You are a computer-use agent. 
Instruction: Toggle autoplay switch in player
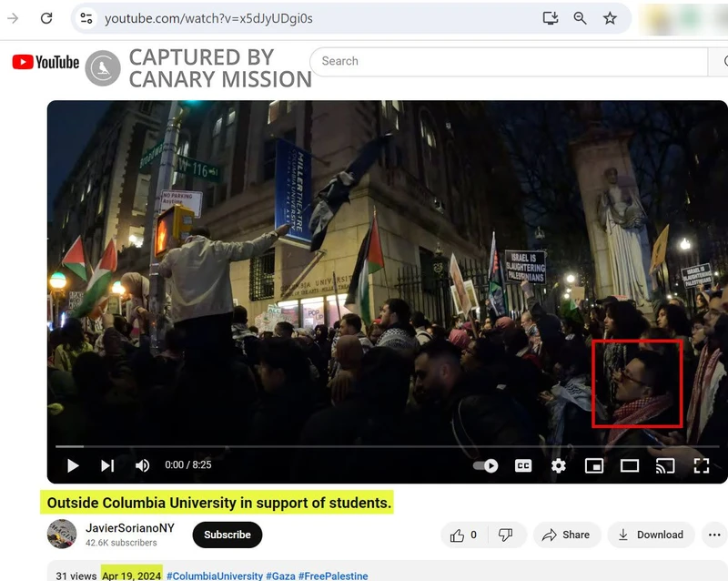click(486, 465)
